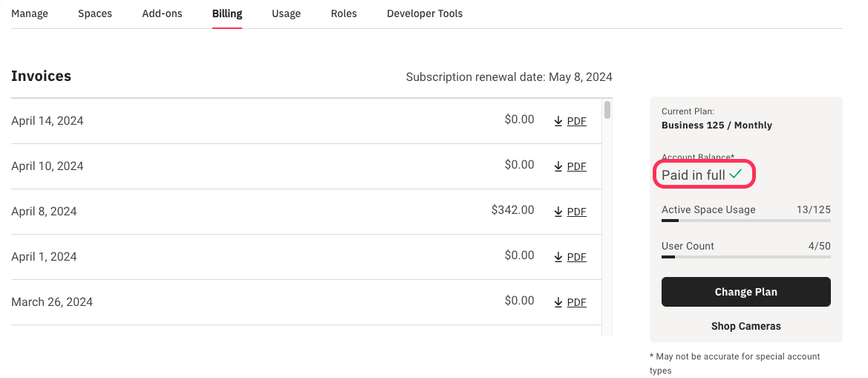Click the invoices list scrollbar thumb

[607, 110]
